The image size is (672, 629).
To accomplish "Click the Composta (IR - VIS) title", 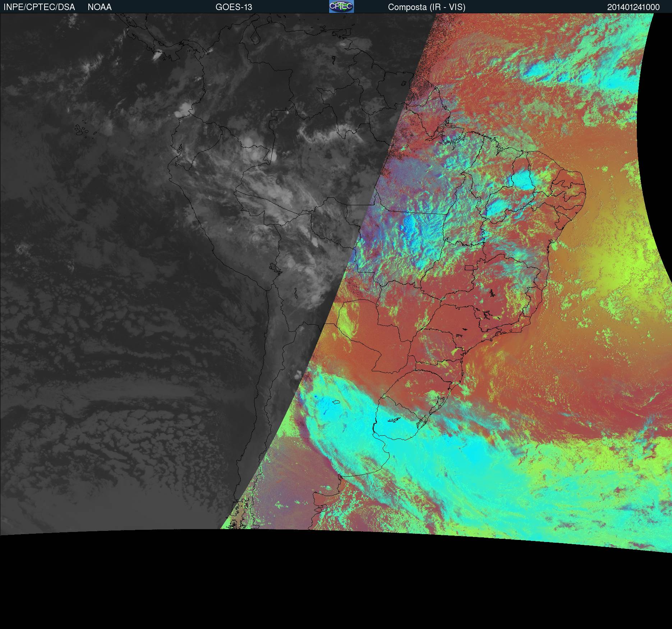I will coord(427,7).
